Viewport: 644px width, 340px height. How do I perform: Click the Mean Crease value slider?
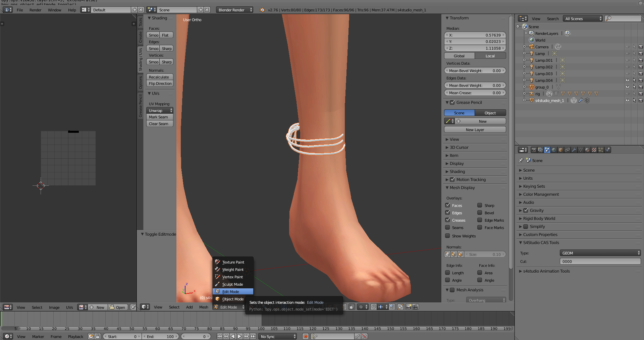pyautogui.click(x=475, y=93)
